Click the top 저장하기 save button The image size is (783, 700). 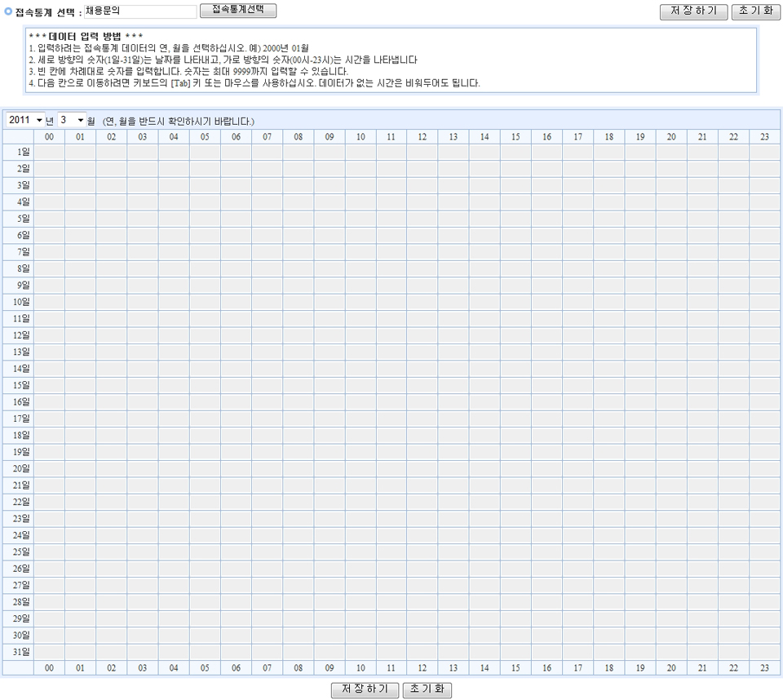pos(693,11)
